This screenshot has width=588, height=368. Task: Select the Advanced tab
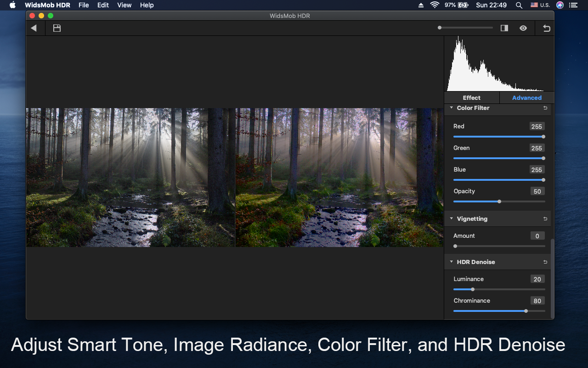(526, 98)
